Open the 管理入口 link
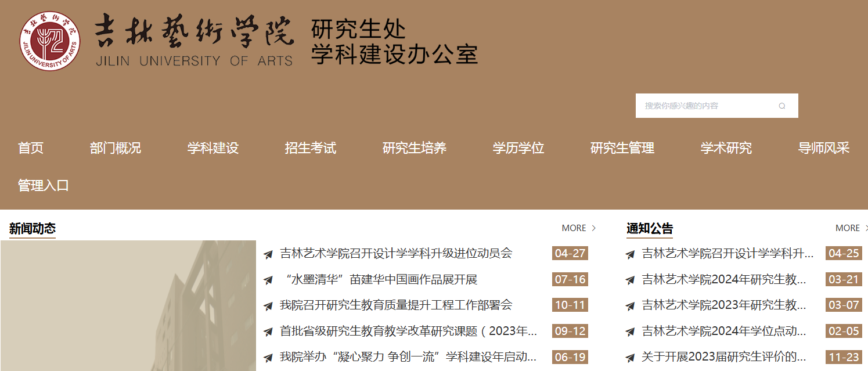The height and width of the screenshot is (371, 868). 44,186
